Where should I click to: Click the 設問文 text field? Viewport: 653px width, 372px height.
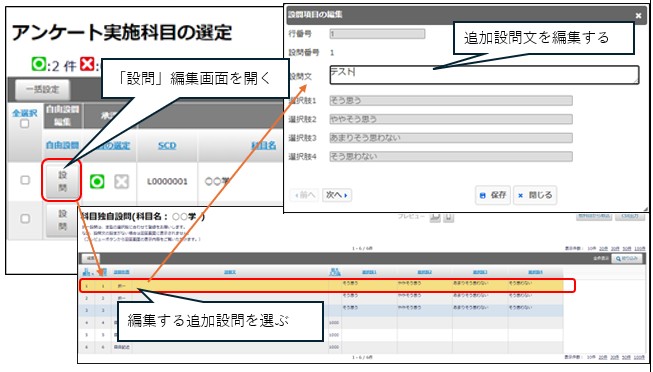tap(484, 75)
